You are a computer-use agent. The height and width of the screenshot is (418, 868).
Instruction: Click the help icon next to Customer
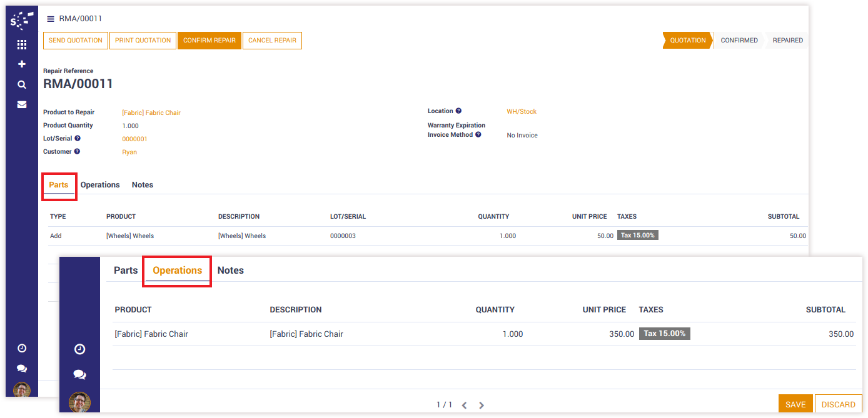(x=77, y=151)
